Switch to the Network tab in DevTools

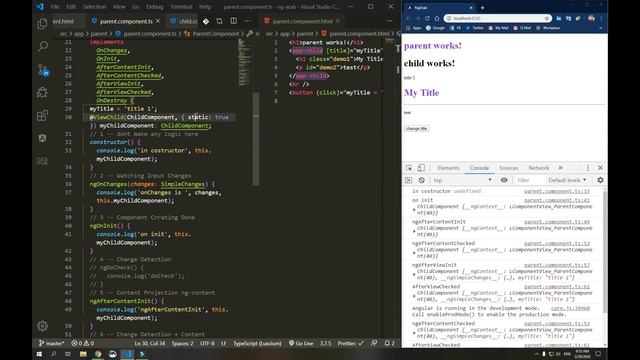(539, 168)
